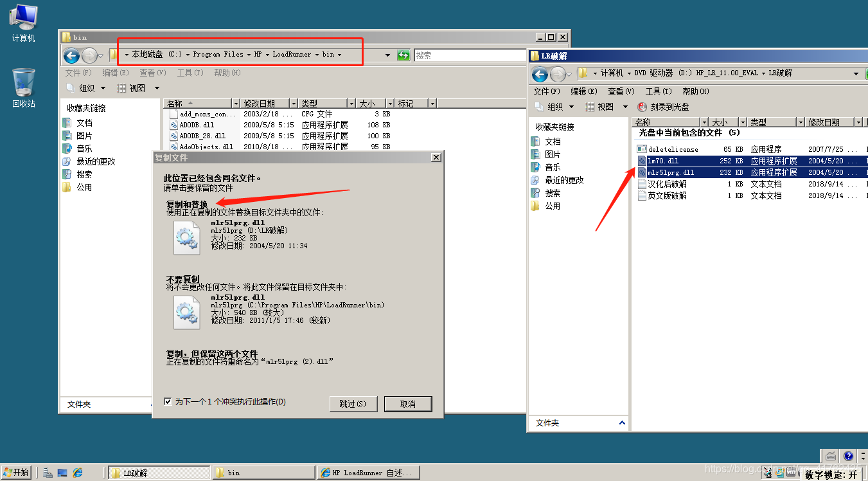Open 名称 column dropdown in bin window
868x481 pixels.
pos(235,104)
